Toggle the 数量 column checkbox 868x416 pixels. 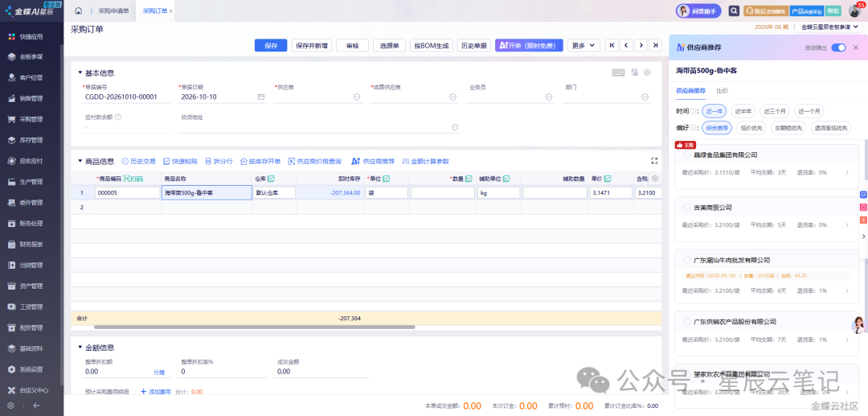tap(469, 179)
